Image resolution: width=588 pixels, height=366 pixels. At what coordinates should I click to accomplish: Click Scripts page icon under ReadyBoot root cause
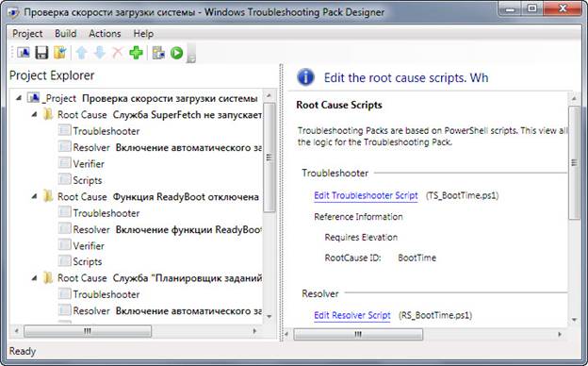point(64,261)
